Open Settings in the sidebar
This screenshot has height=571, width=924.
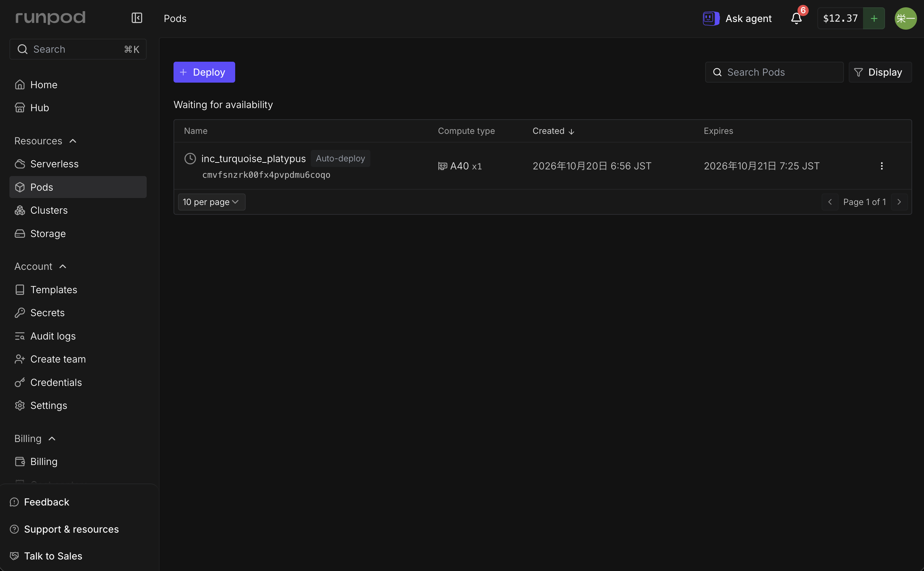[x=78, y=406]
